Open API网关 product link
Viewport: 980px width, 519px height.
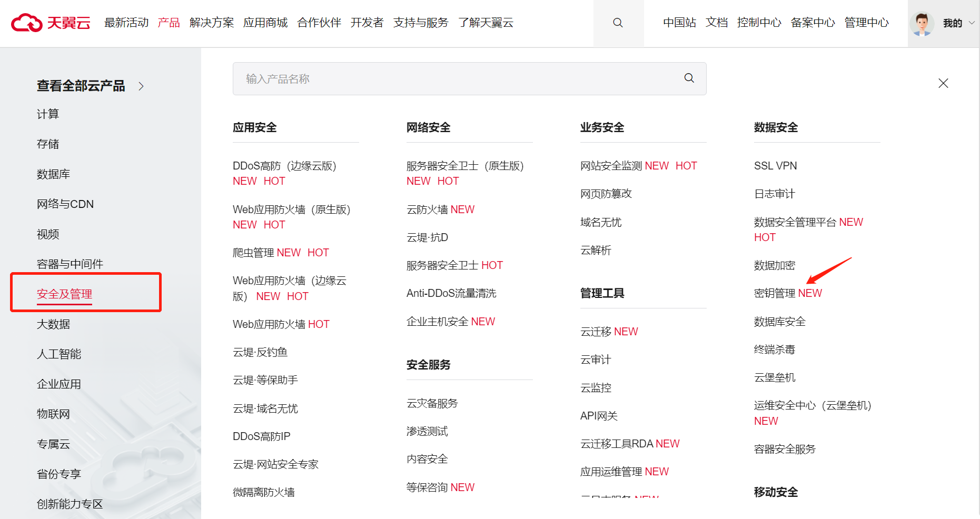[x=599, y=416]
